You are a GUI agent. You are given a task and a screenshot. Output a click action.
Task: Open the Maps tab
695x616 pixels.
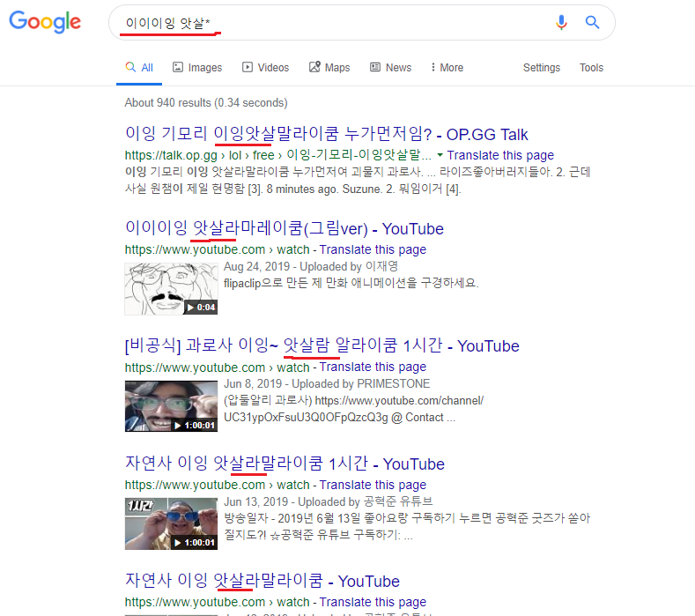[329, 67]
